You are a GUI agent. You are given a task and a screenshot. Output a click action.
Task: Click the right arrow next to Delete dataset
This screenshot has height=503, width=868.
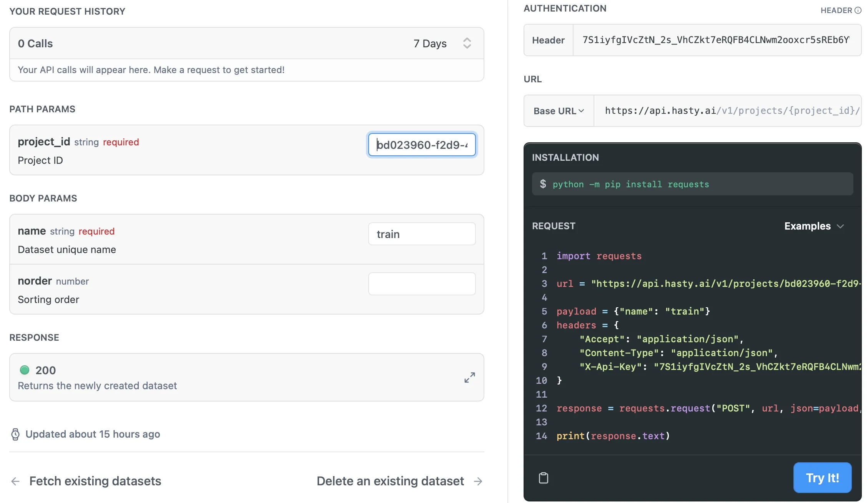click(x=478, y=481)
